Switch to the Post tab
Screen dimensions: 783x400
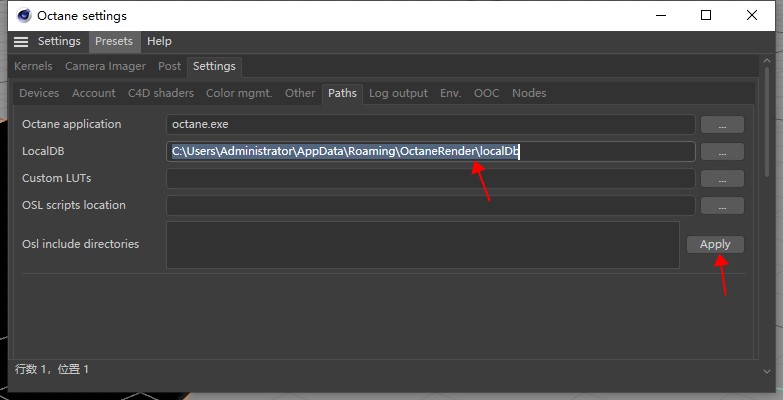point(169,66)
